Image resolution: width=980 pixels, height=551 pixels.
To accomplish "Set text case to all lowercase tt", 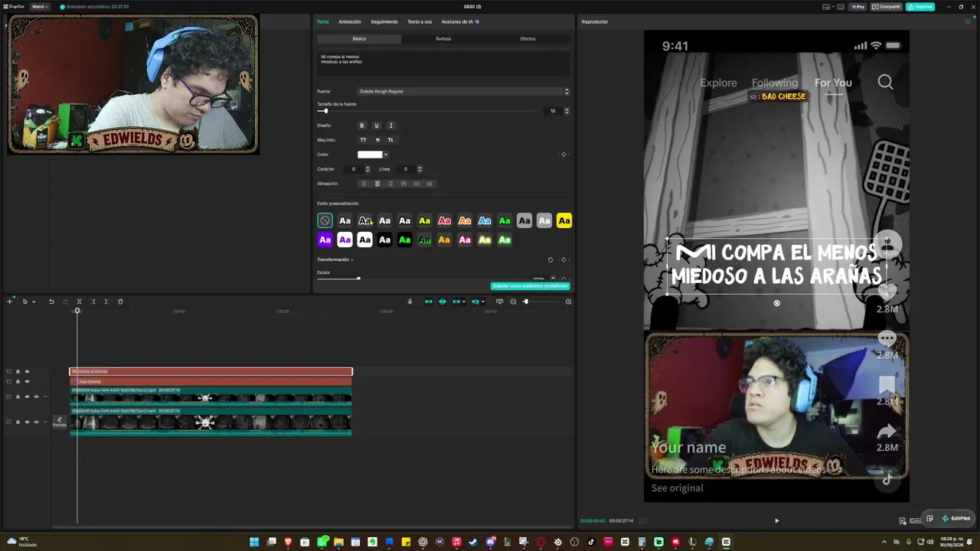I will (377, 140).
